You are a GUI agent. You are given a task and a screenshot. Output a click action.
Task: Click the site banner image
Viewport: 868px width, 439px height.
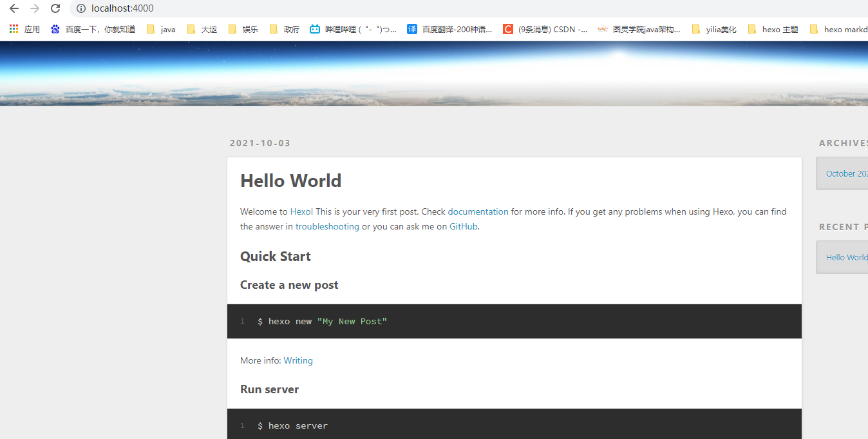click(x=434, y=73)
